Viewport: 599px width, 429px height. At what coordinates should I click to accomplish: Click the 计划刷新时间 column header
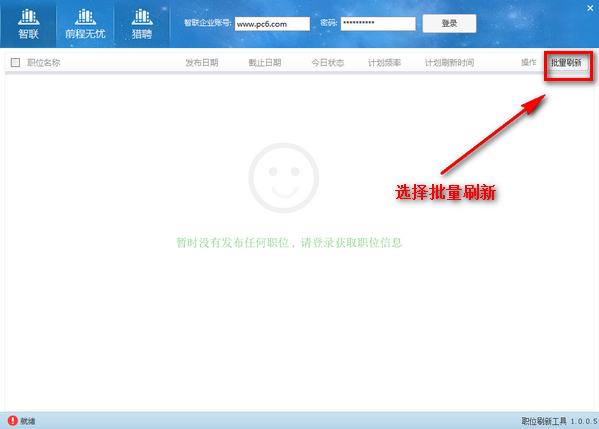449,63
